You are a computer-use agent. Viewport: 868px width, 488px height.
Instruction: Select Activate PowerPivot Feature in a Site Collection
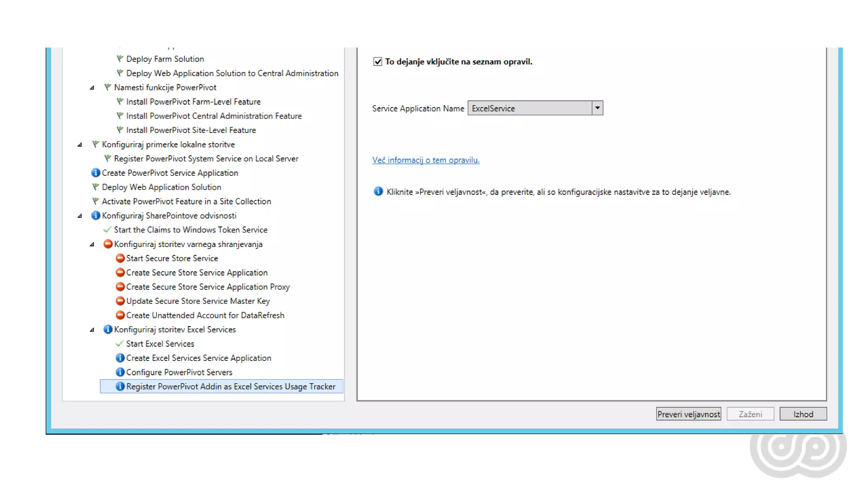(x=186, y=201)
